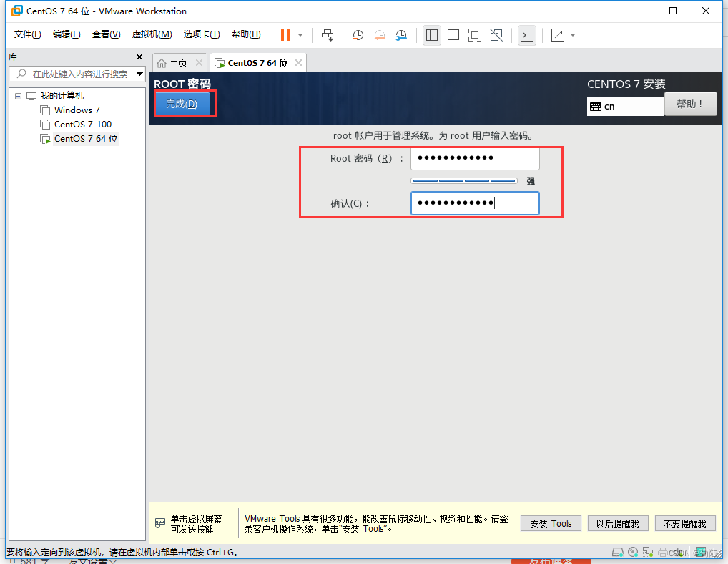This screenshot has height=564, width=728.
Task: Click the 以后提醒我 button
Action: 617,524
